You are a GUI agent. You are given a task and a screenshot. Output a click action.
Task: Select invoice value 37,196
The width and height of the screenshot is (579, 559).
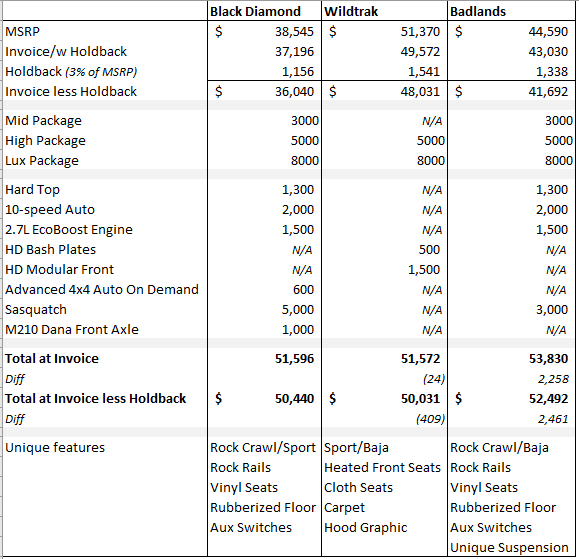tap(294, 51)
